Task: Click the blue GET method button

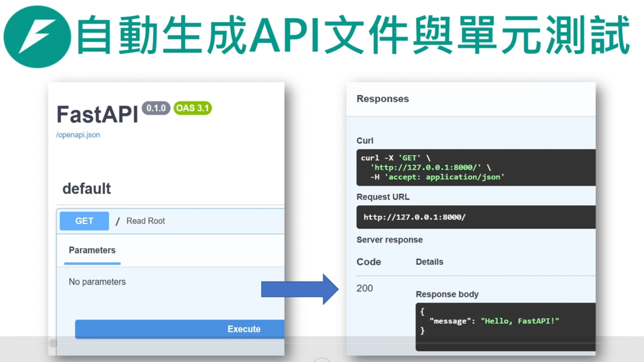Action: pyautogui.click(x=84, y=221)
